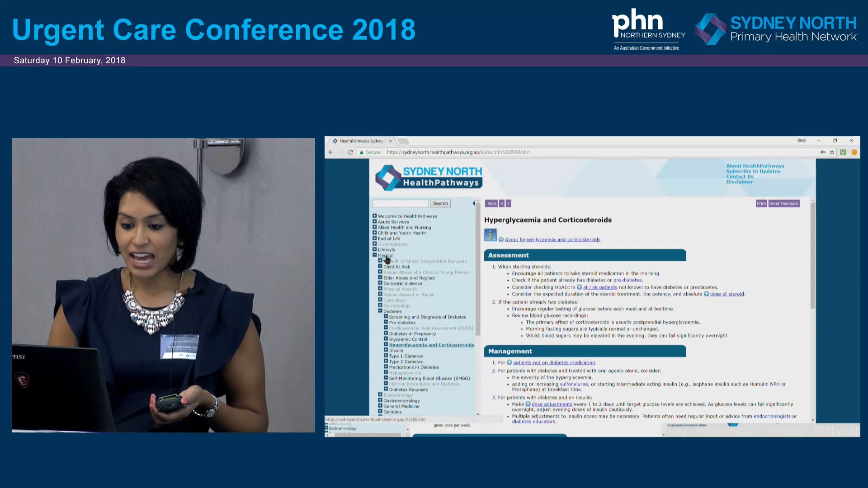Click the Send Feedback button
Screen dimensions: 868x488
click(784, 203)
